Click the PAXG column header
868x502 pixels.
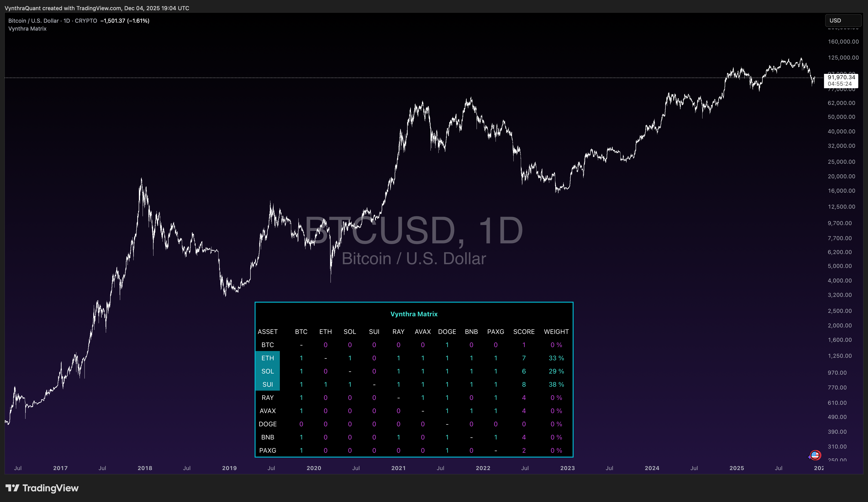pos(495,331)
